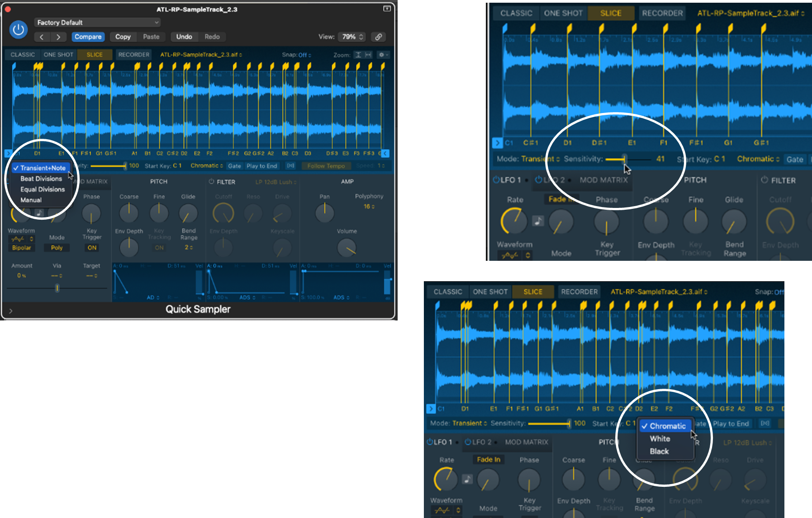
Task: Toggle LFO 2 power icon in top-right close-up
Action: 539,180
